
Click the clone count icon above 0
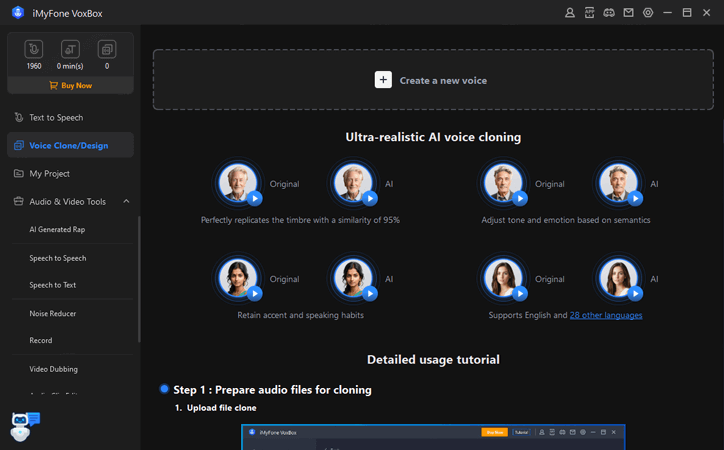[x=107, y=49]
